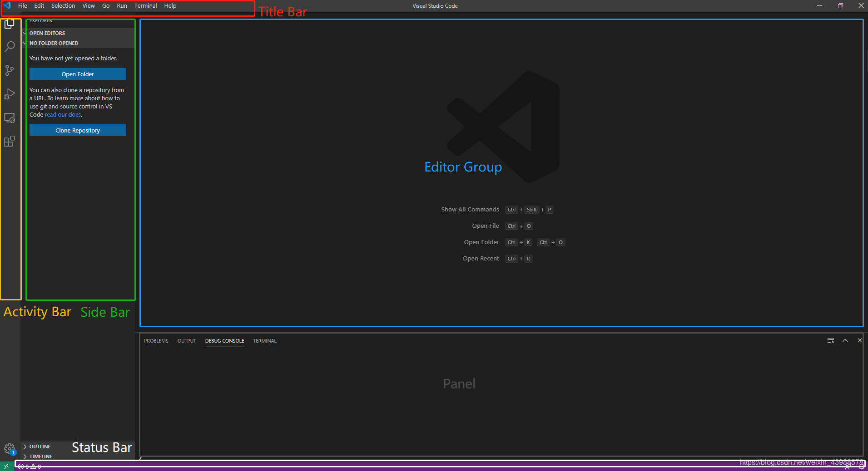Open the Run menu
The image size is (868, 471).
[122, 6]
